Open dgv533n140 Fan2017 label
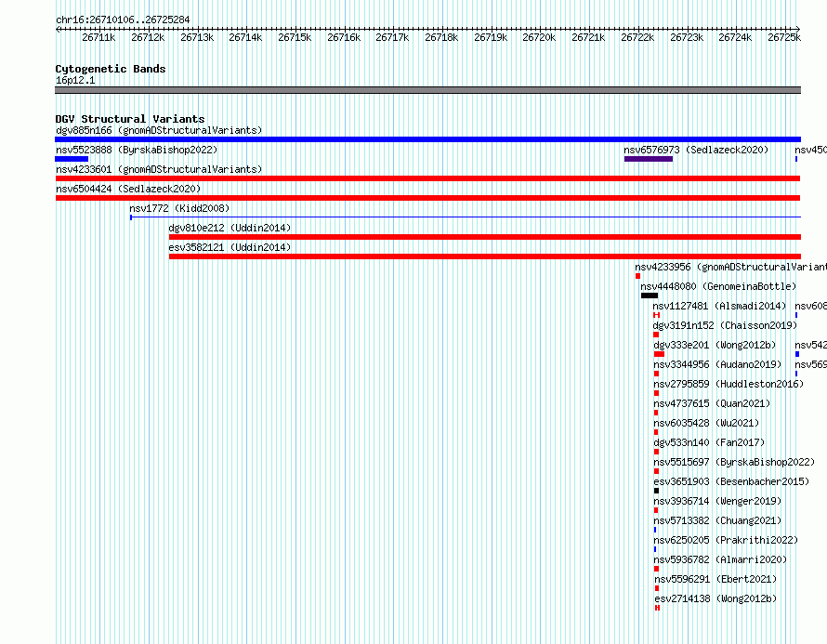The height and width of the screenshot is (644, 827). (x=709, y=442)
